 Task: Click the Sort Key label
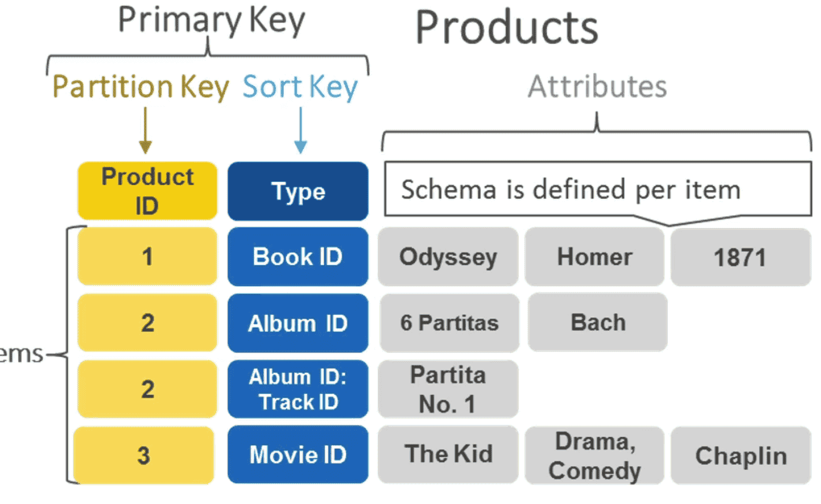(300, 87)
